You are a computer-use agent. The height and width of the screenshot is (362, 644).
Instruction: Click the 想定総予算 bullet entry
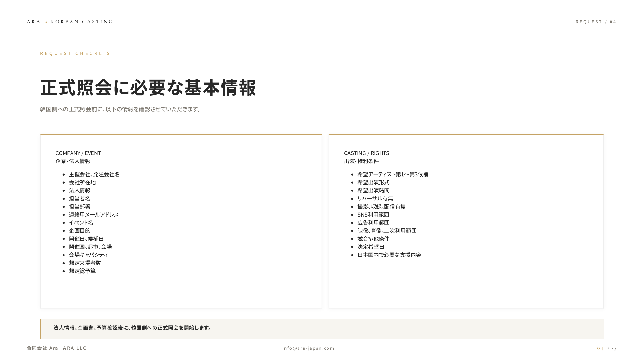point(82,271)
